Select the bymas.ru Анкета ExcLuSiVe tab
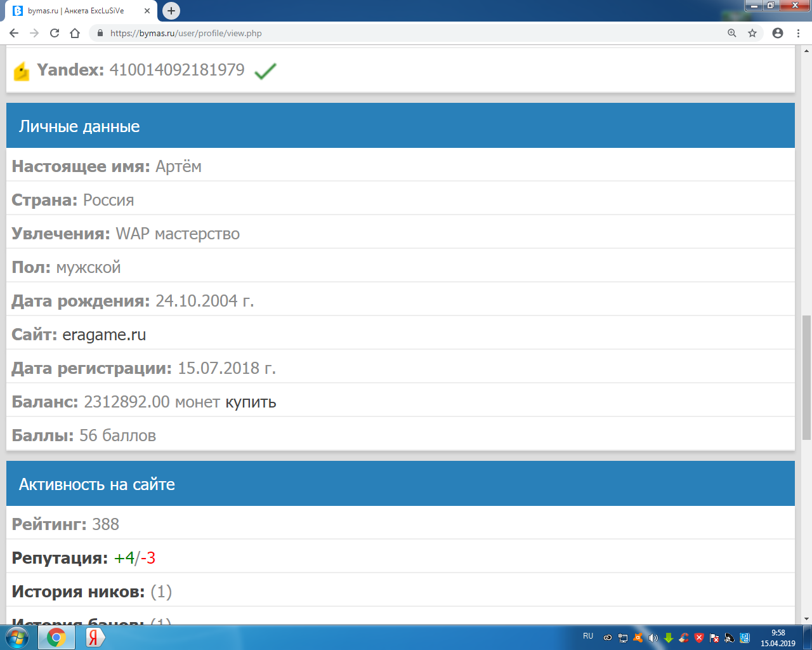Screen dimensions: 812x650 point(76,11)
